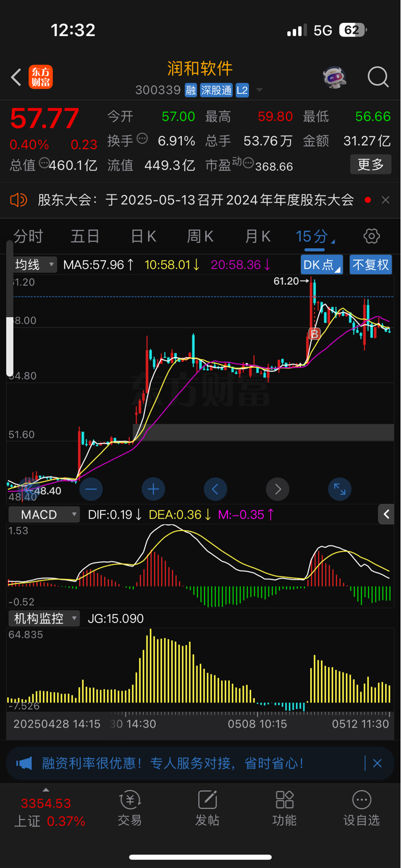Click the 0508 10:15 time axis label
Screen dimensions: 401x868
(x=258, y=724)
